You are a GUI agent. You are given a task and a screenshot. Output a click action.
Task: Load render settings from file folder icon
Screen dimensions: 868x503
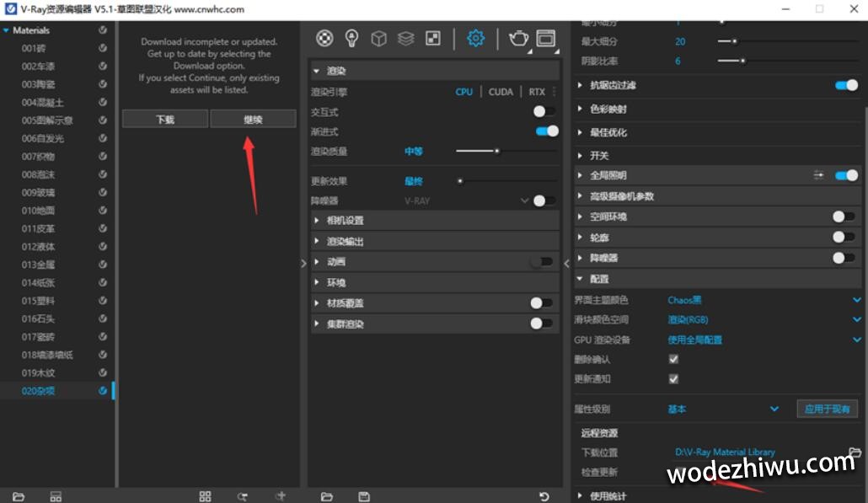pos(327,496)
